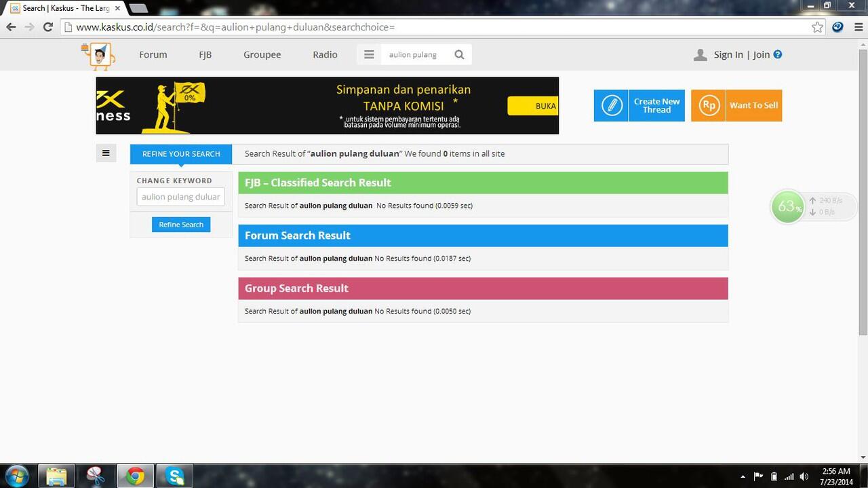Screen dimensions: 868x488
Task: Click Create New Thread button
Action: click(x=639, y=105)
